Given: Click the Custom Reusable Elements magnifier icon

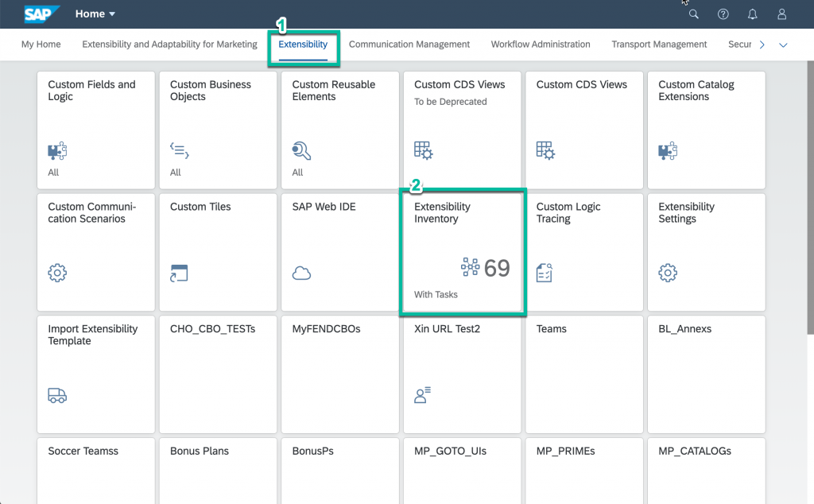Looking at the screenshot, I should 301,151.
